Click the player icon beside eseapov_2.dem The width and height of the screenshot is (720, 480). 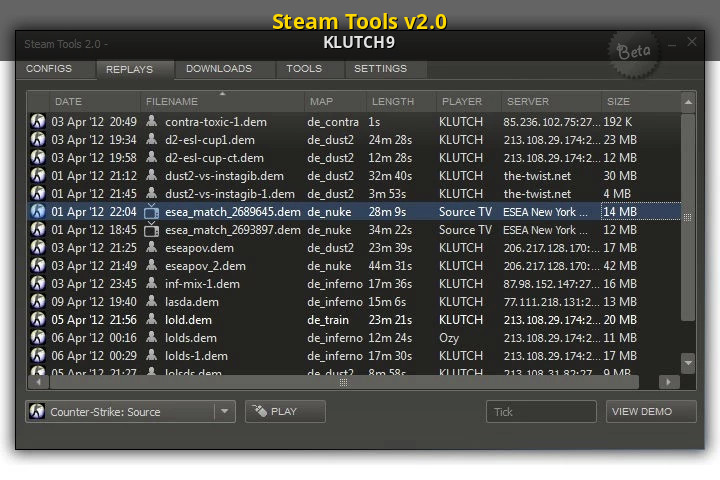pos(152,266)
